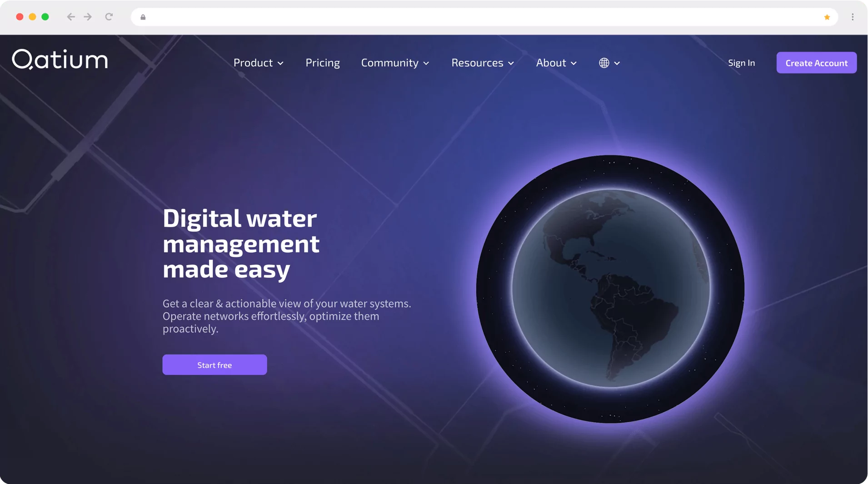Click the lock icon in address bar

pos(143,17)
